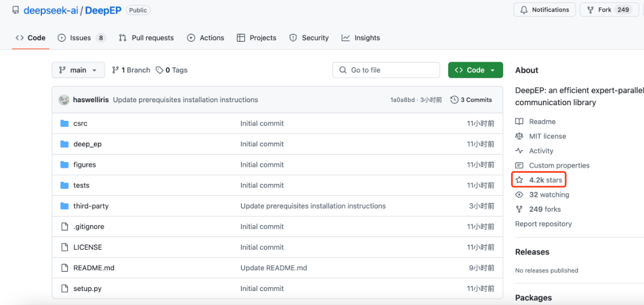Click the Go to file search field
The width and height of the screenshot is (644, 305).
coord(387,70)
